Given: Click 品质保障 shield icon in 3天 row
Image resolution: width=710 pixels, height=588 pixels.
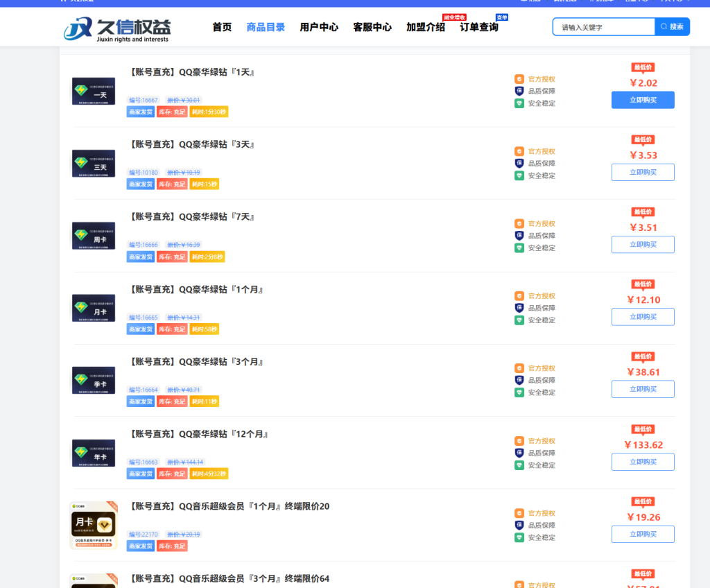Looking at the screenshot, I should (519, 164).
